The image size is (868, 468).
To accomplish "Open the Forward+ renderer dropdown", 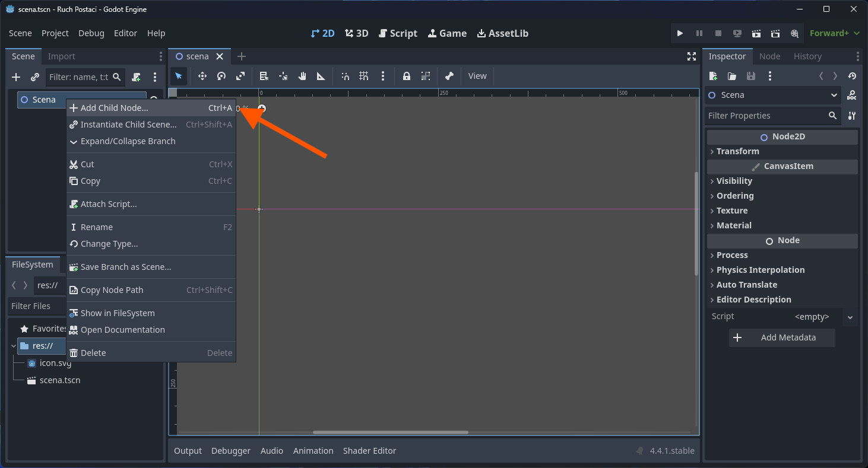I will tap(835, 33).
